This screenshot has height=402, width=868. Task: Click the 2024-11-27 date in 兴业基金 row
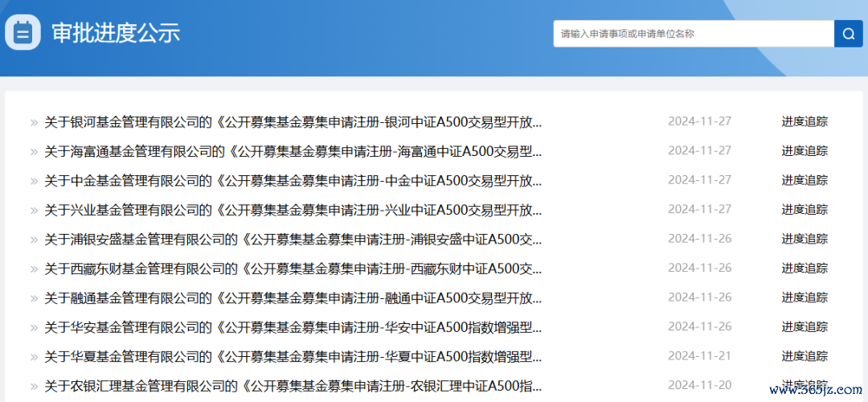coord(700,209)
